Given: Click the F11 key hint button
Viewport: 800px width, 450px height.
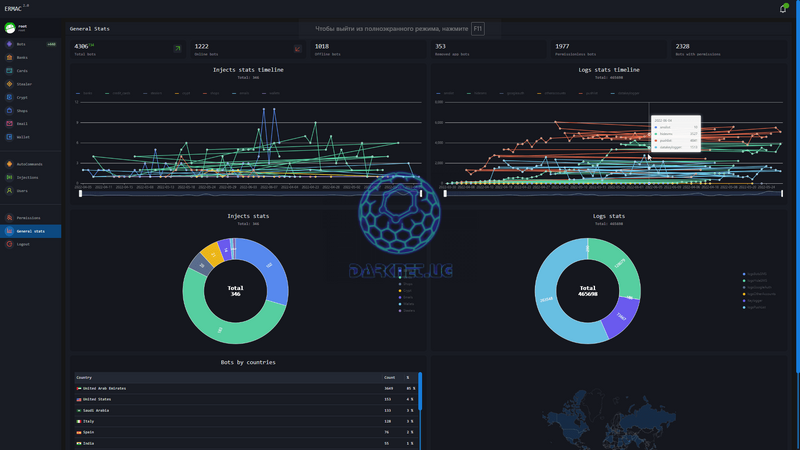Looking at the screenshot, I should (478, 29).
